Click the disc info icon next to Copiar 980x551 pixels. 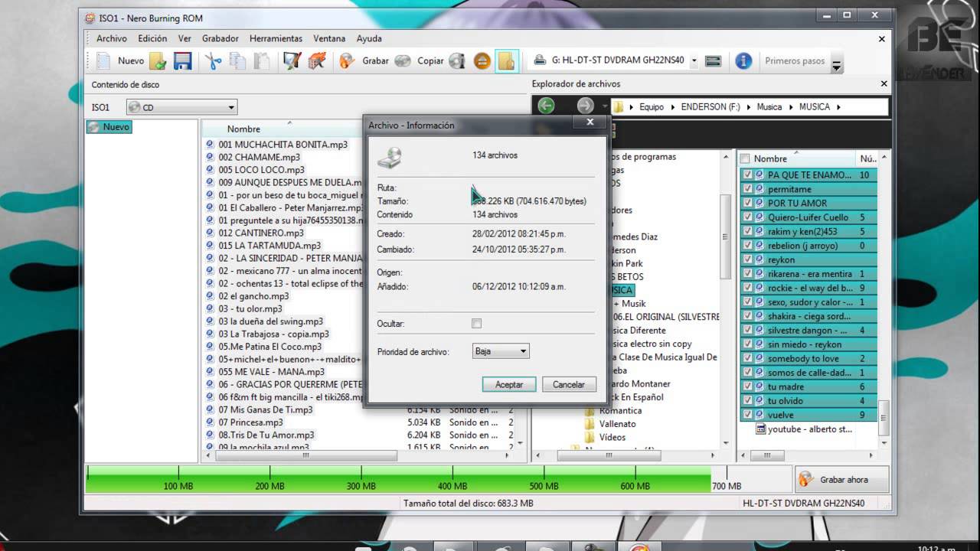point(457,61)
